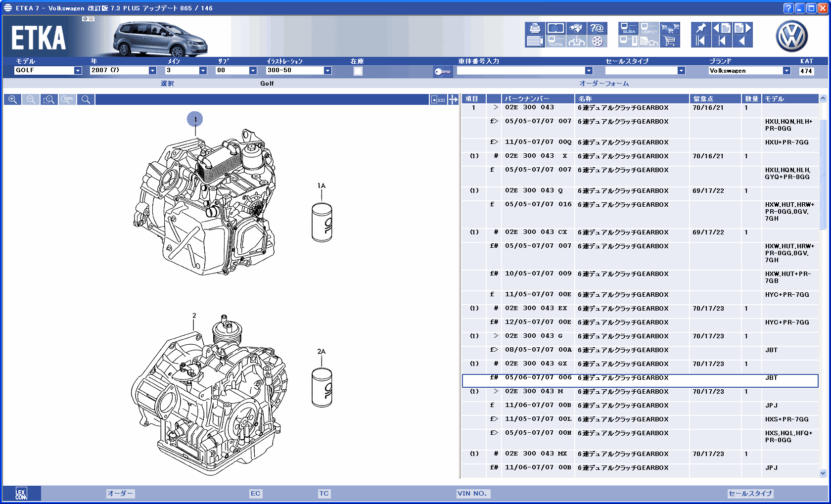The width and height of the screenshot is (831, 504).
Task: Click the zoom out magnifier icon
Action: point(31,99)
